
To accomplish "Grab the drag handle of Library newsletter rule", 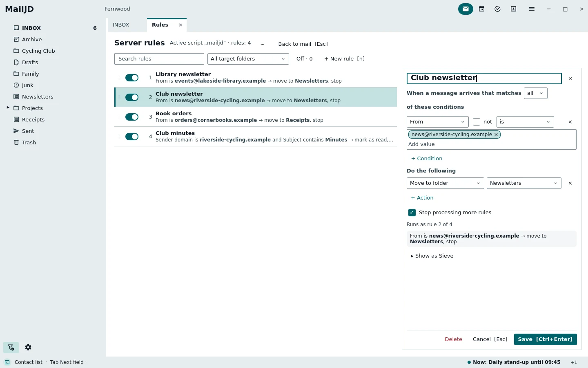I will 119,78.
